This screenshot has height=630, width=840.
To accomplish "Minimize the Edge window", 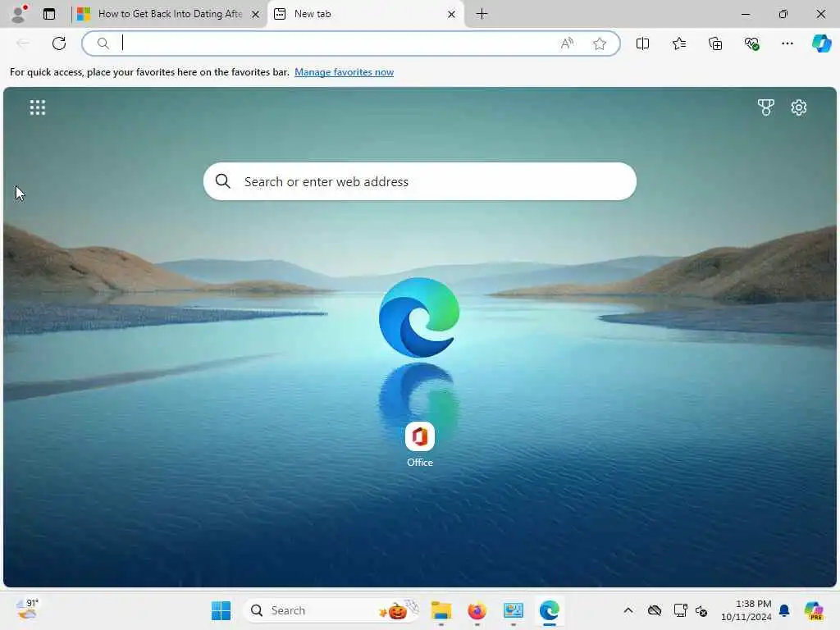I will click(x=746, y=15).
